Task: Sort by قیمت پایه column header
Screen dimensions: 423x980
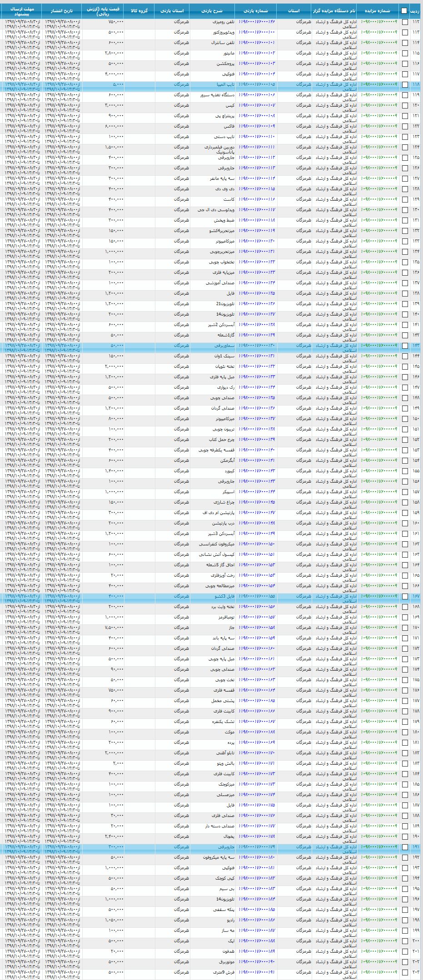Action: coord(103,11)
